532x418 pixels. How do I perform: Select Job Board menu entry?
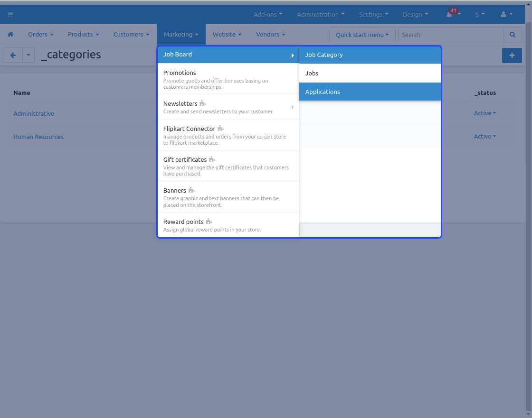[228, 55]
